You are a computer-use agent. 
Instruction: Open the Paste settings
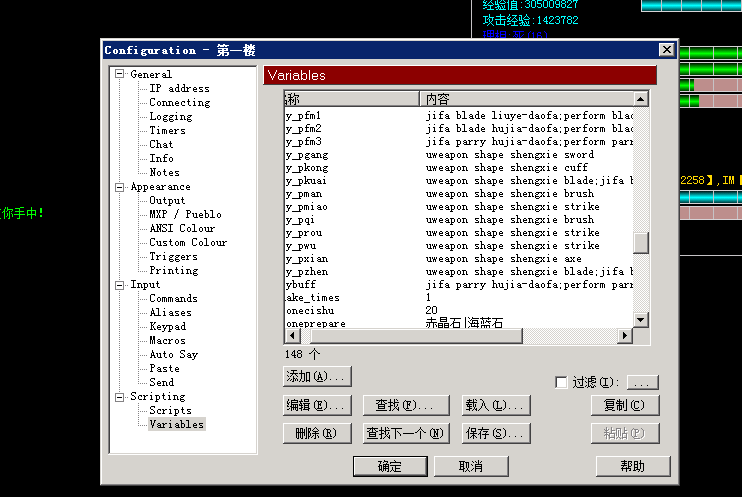[164, 368]
